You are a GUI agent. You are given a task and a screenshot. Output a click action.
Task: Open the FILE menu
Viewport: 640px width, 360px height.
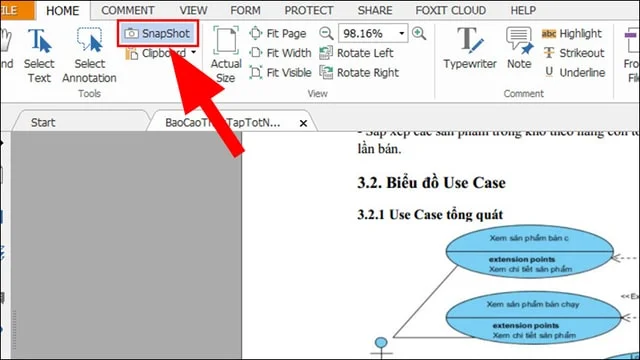click(16, 10)
